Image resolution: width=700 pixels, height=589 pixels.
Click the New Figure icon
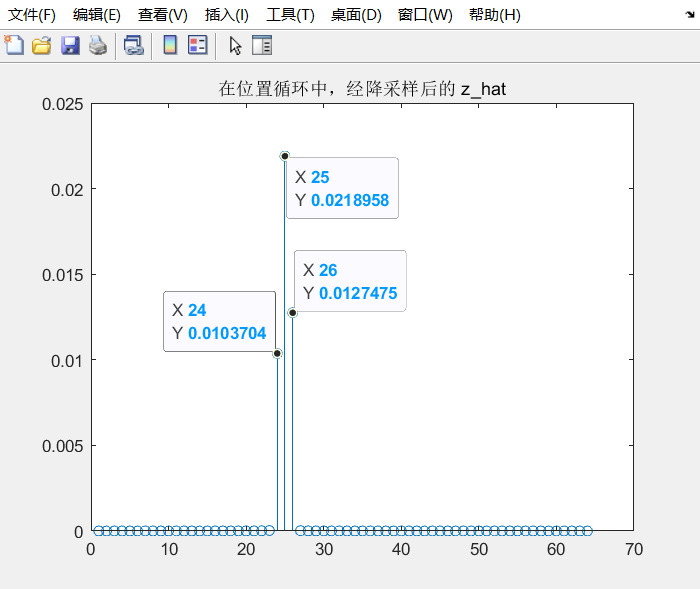point(14,45)
